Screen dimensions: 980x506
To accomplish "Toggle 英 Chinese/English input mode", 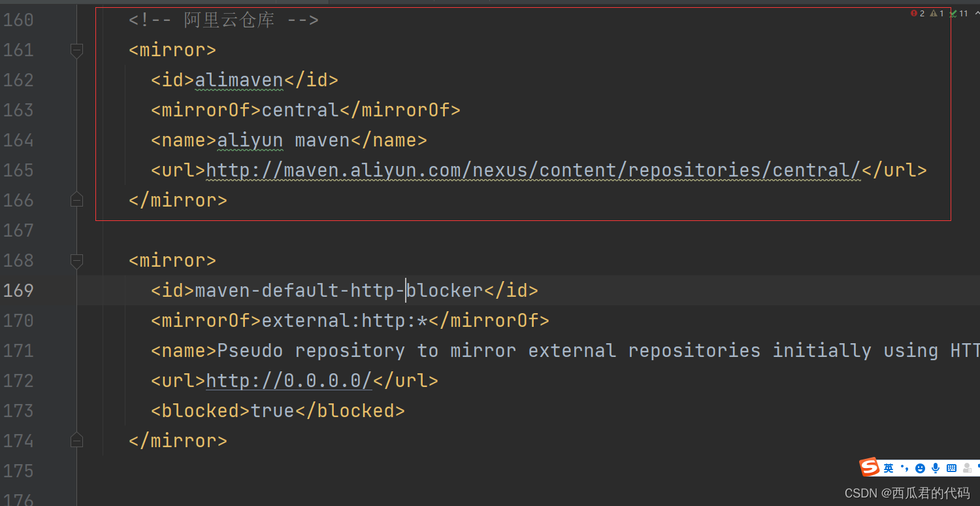I will click(889, 467).
